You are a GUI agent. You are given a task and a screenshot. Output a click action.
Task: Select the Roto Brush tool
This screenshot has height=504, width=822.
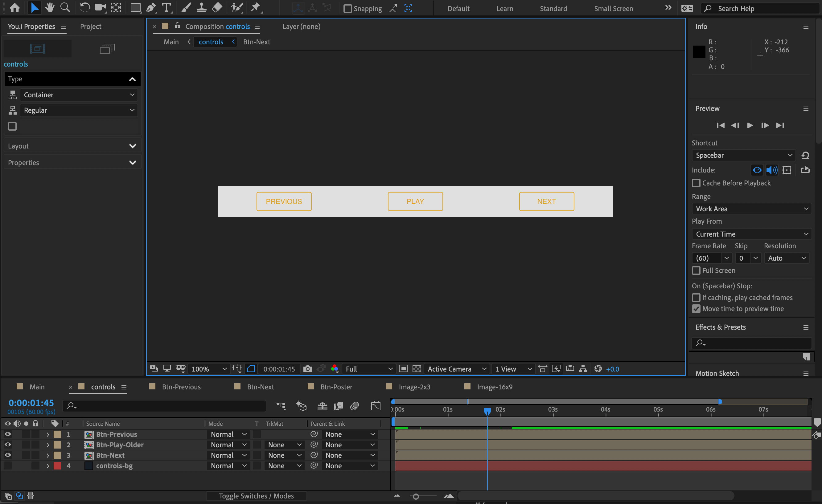(x=237, y=8)
